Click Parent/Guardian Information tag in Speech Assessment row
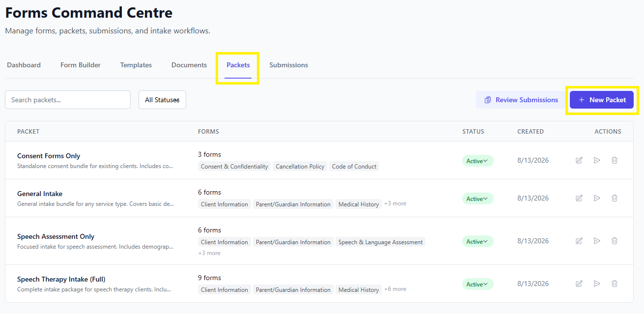 (x=293, y=242)
